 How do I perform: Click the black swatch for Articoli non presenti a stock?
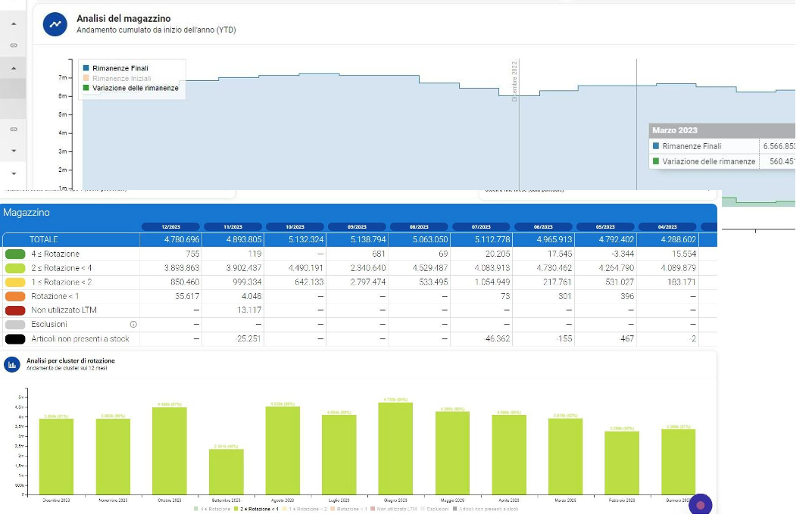(15, 339)
